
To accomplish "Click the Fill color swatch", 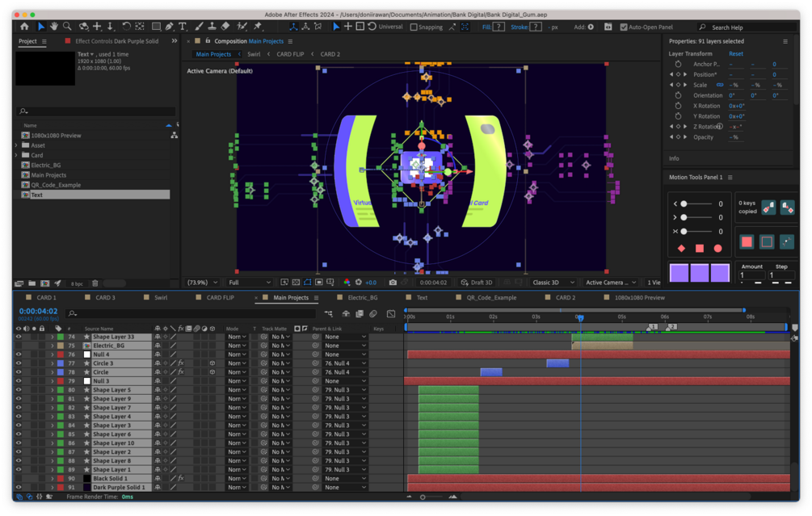I will pyautogui.click(x=499, y=27).
